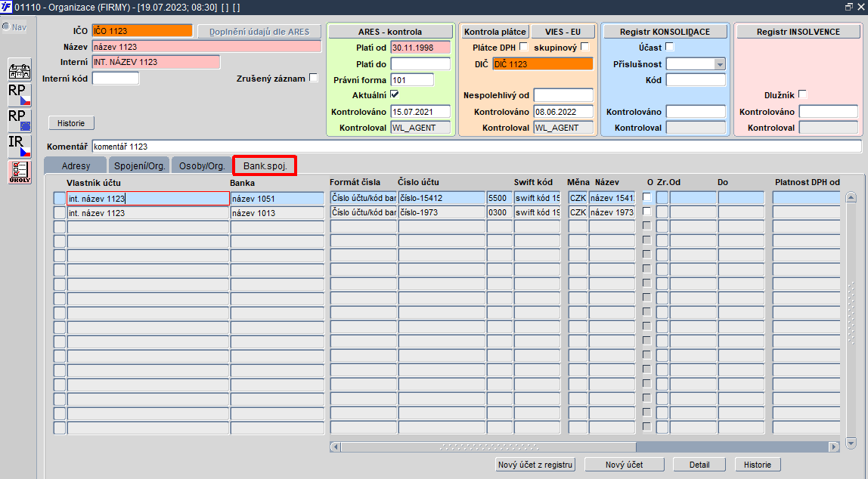Click bank code 0300 cell
Viewport: 868px width, 479px height.
[499, 212]
